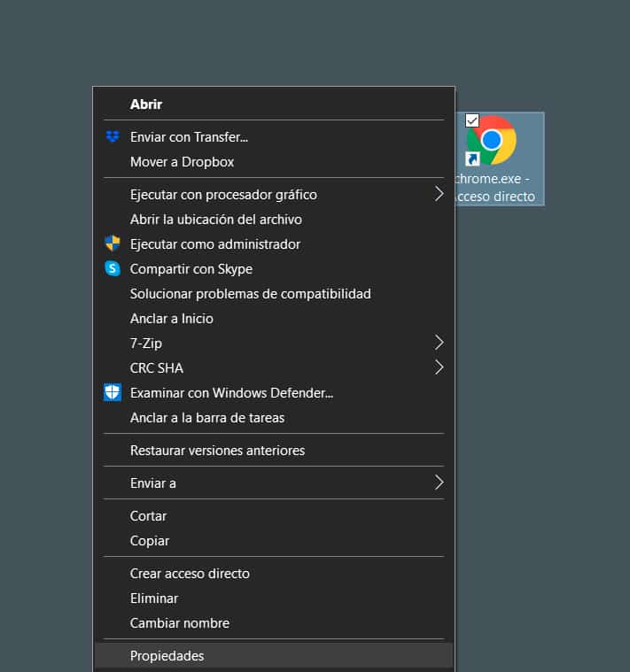Viewport: 630px width, 672px height.
Task: Choose Anclar a la barra de tareas
Action: point(274,418)
